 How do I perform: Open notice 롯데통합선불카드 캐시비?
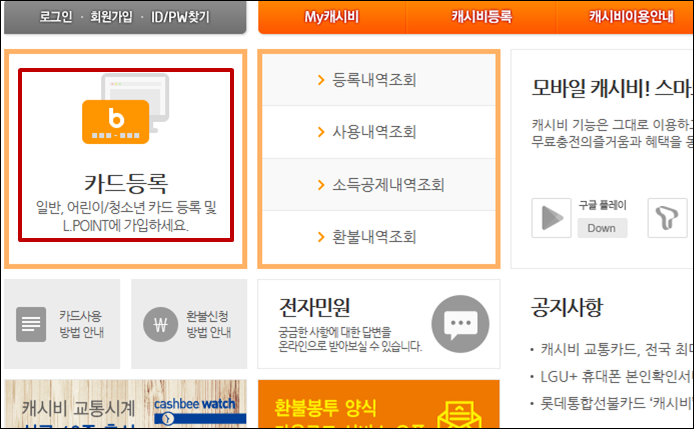click(617, 403)
